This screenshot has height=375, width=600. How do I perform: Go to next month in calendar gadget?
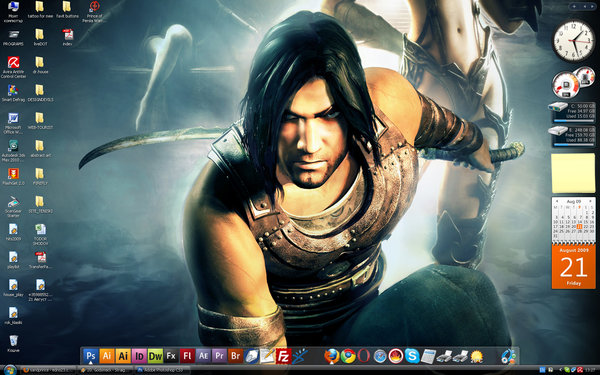coord(590,201)
